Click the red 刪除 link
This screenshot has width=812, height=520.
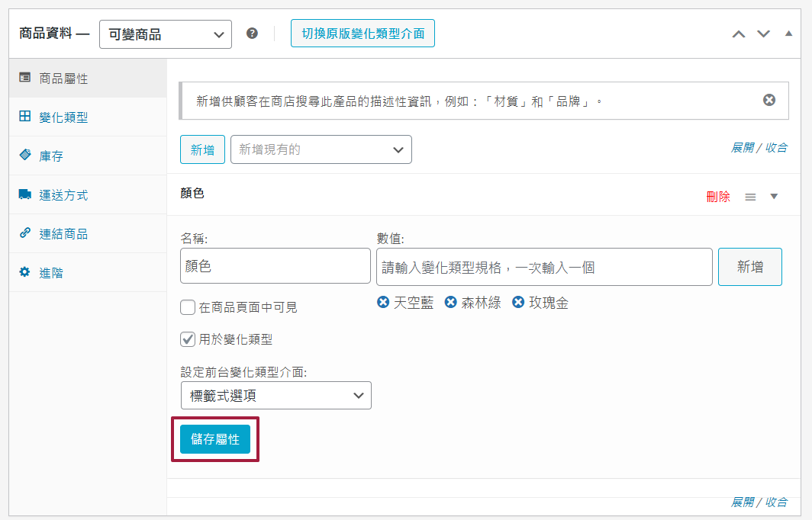tap(718, 197)
